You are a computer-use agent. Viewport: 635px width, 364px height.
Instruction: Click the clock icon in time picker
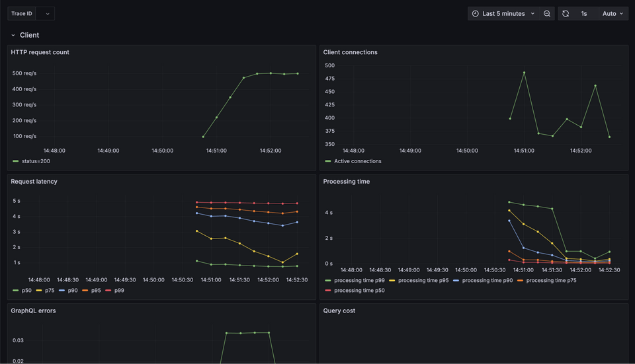(475, 13)
